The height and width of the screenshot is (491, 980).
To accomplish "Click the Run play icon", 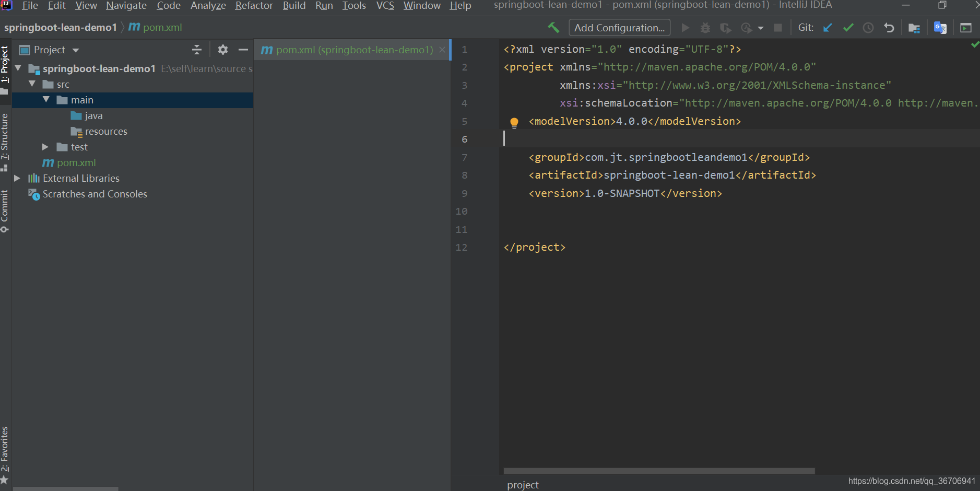I will coord(686,28).
